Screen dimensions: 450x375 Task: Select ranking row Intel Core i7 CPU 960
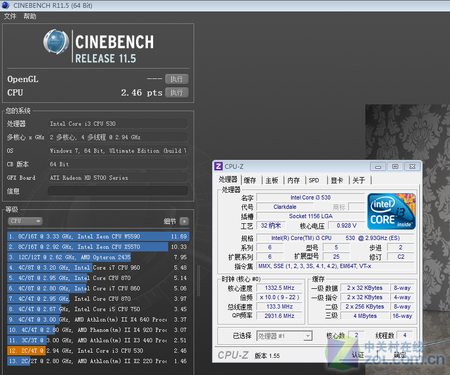98,267
